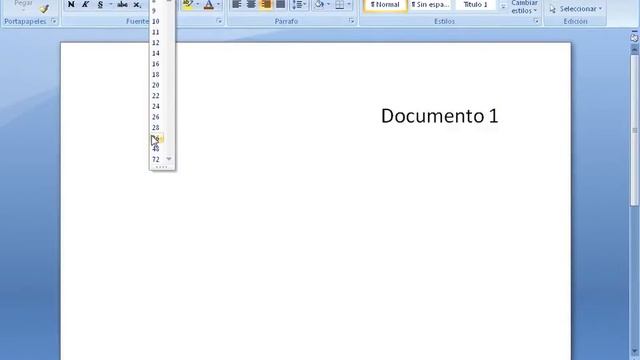Open the borders dropdown arrow
Screen dimensions: 640x360
click(x=349, y=4)
